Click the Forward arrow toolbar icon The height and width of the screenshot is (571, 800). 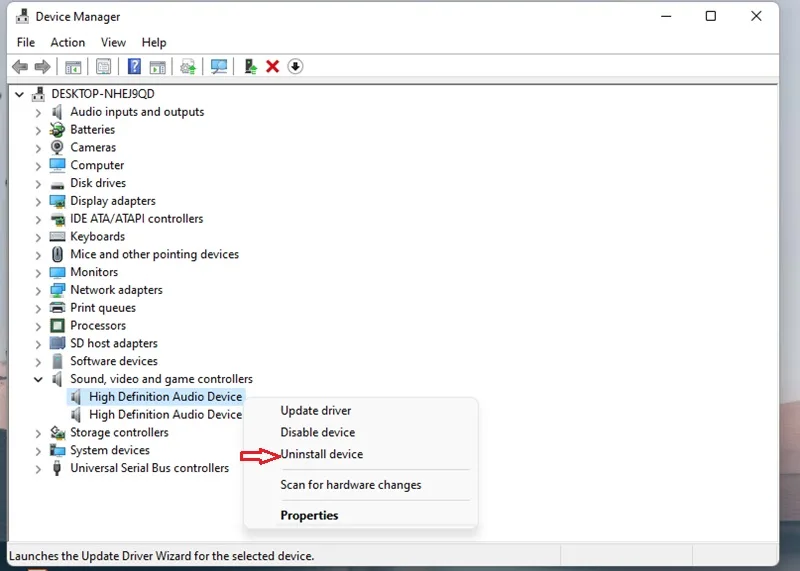click(x=42, y=66)
